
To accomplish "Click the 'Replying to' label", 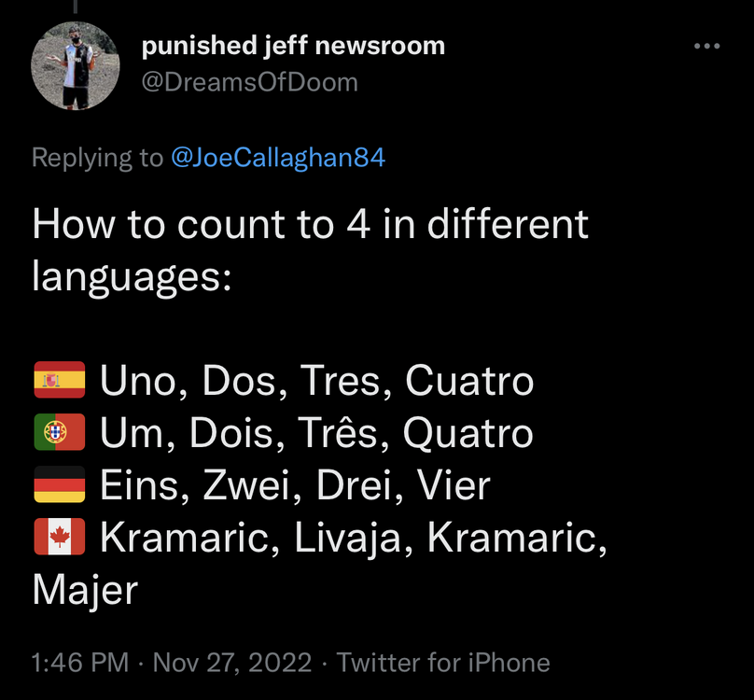I will 97,157.
